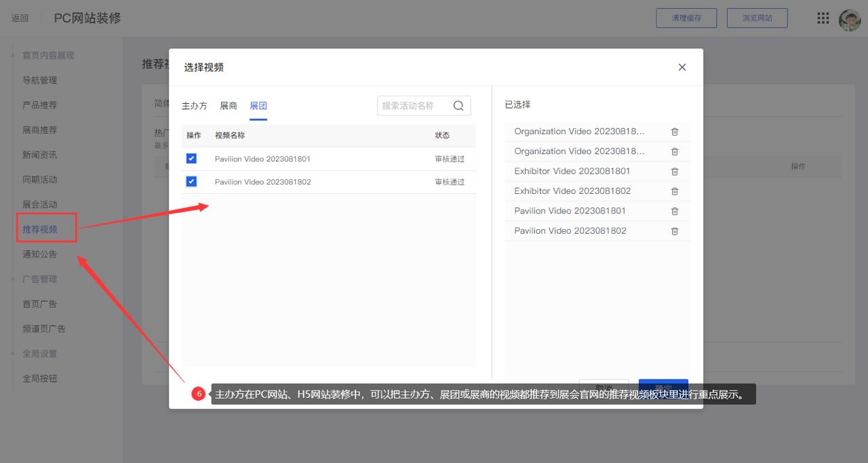The width and height of the screenshot is (868, 463).
Task: Close the 选择视频 dialog
Action: [x=682, y=67]
